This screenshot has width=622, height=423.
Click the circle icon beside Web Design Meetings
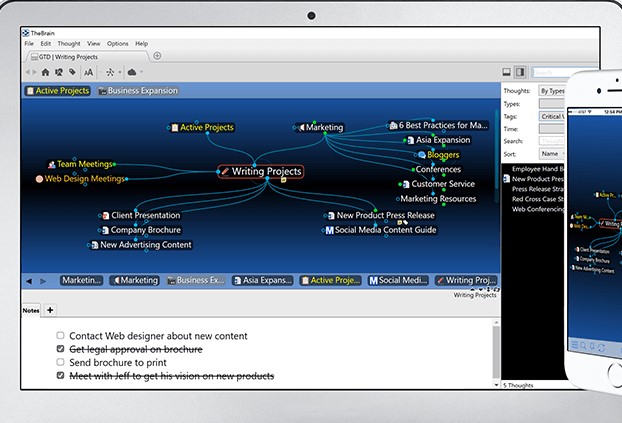39,179
